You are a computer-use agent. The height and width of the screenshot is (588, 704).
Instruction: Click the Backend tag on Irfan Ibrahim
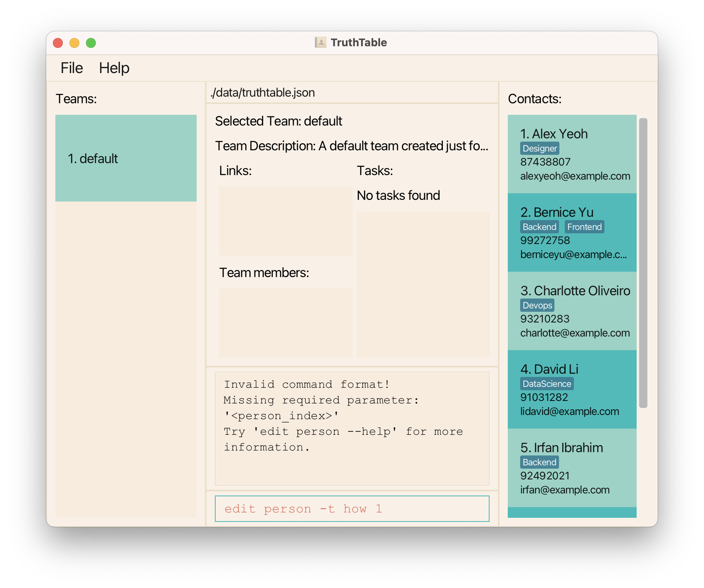click(x=539, y=462)
